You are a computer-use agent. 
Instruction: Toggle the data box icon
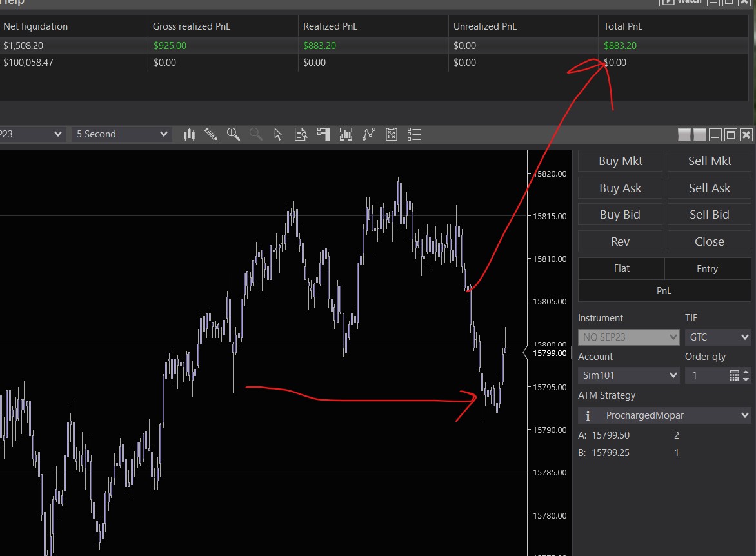tap(301, 134)
